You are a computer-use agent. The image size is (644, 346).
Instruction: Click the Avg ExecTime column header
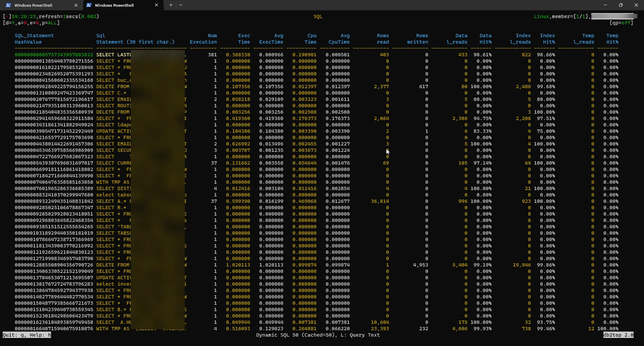click(271, 39)
